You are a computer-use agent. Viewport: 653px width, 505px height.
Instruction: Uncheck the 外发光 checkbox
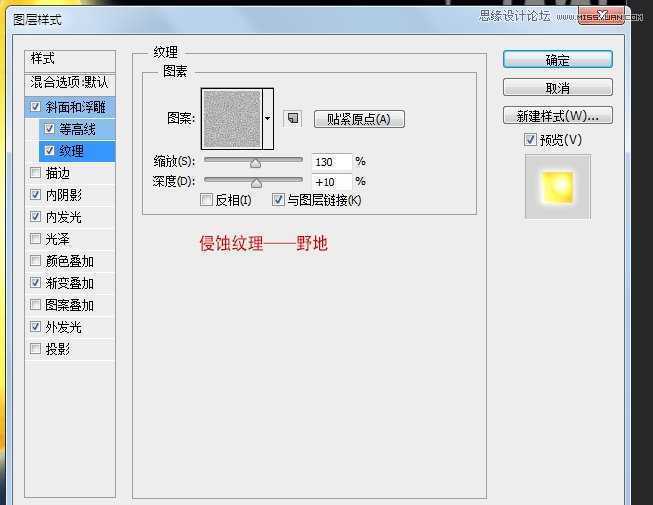click(x=35, y=327)
